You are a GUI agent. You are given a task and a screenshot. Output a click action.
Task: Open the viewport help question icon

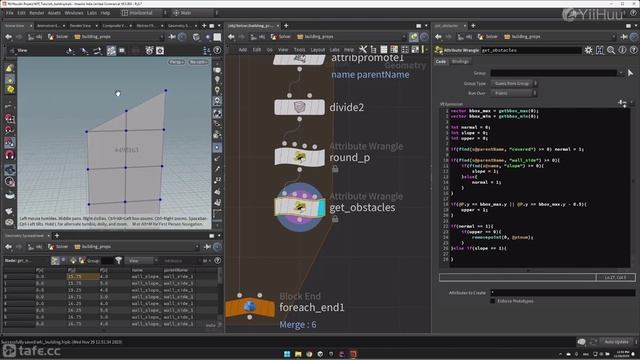(x=217, y=51)
